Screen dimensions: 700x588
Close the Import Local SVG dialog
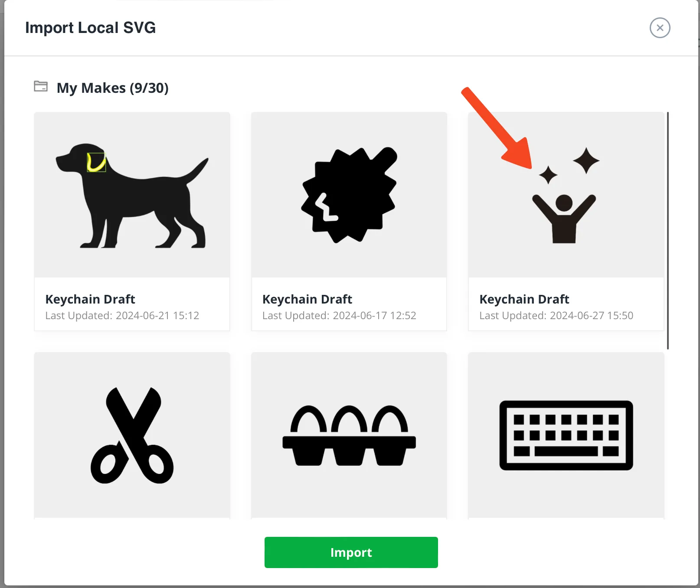point(660,28)
